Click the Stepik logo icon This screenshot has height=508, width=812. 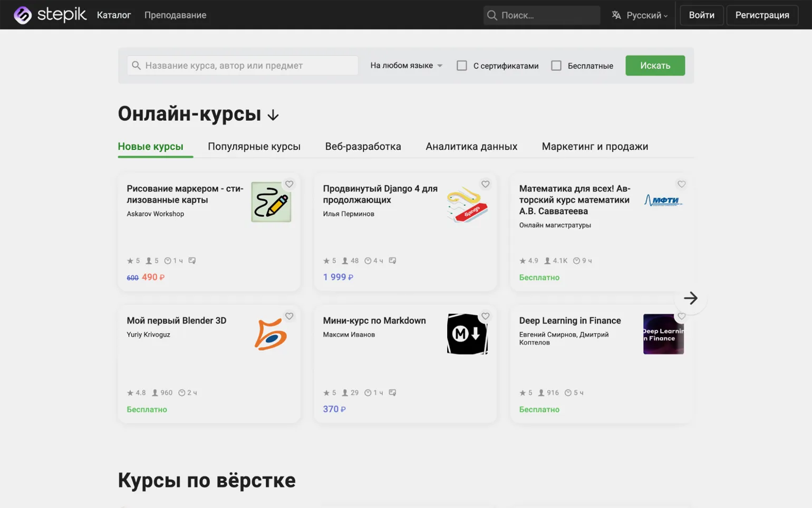coord(23,15)
